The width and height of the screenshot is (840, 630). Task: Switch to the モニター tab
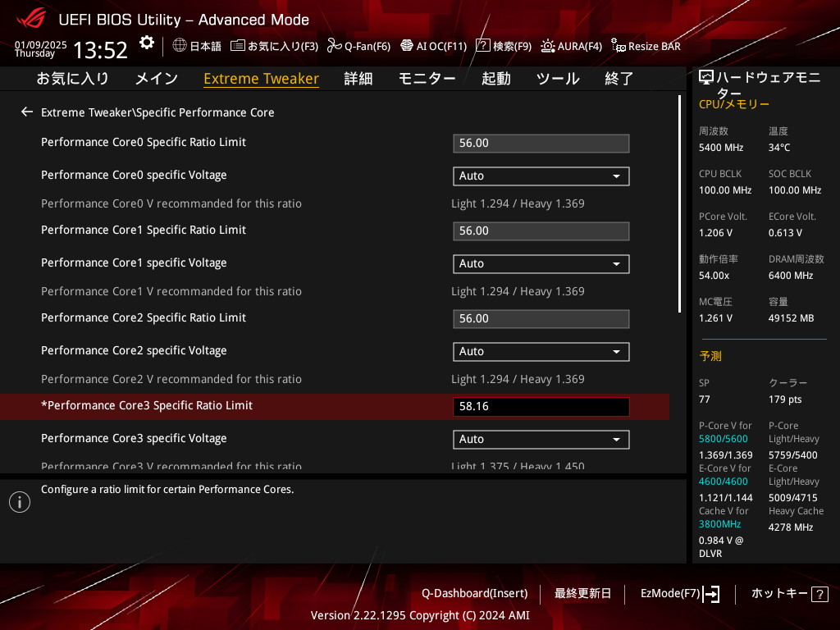pos(427,79)
